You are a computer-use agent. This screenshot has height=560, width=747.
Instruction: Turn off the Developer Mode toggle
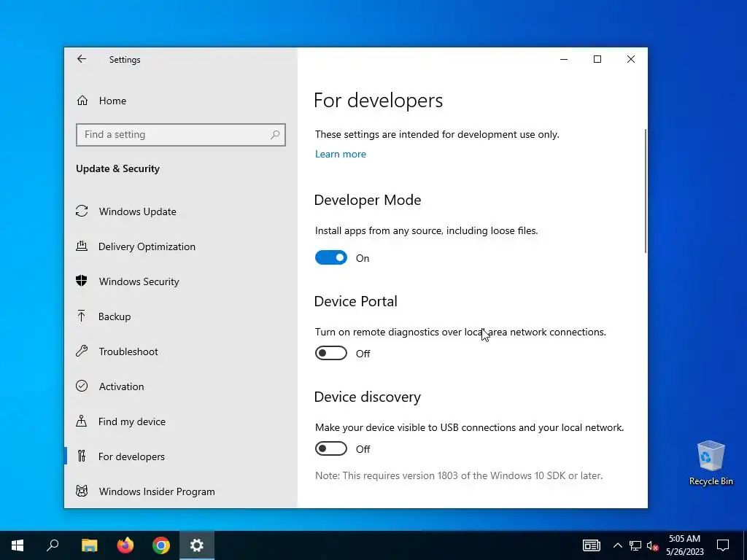click(x=331, y=257)
